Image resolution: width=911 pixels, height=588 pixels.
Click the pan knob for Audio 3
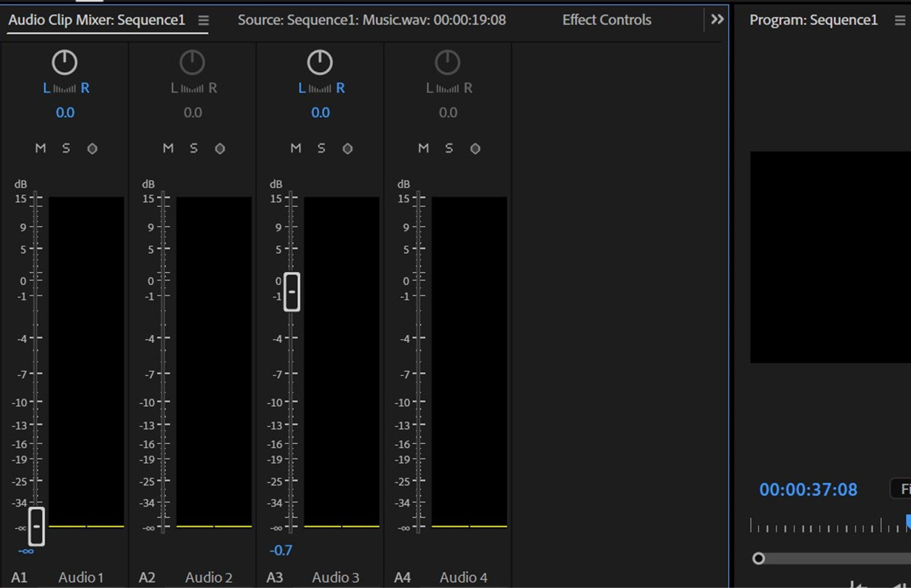coord(320,61)
